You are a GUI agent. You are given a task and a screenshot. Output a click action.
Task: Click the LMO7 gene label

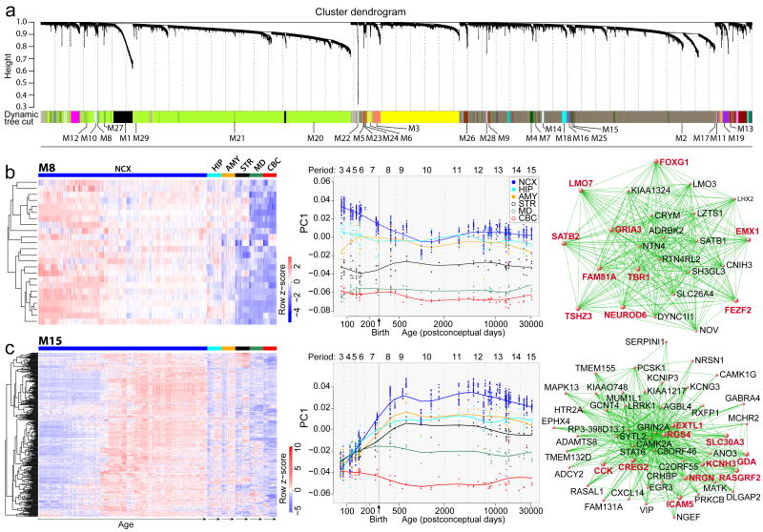coord(581,184)
